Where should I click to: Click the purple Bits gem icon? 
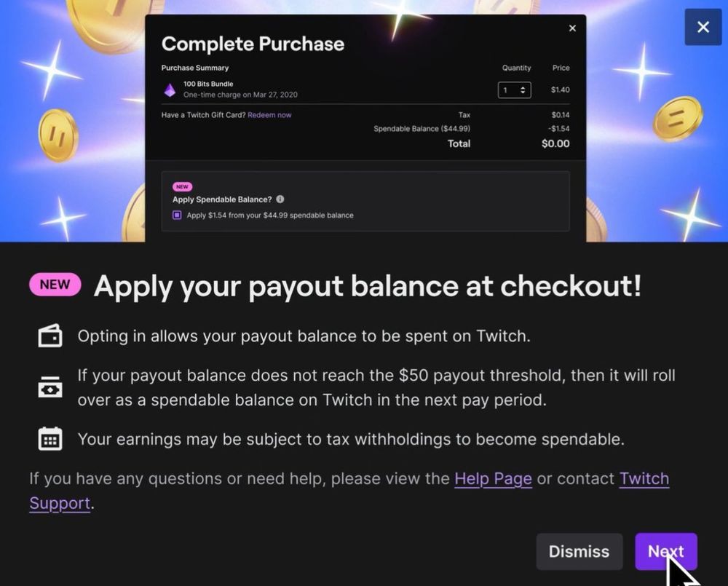(x=170, y=90)
